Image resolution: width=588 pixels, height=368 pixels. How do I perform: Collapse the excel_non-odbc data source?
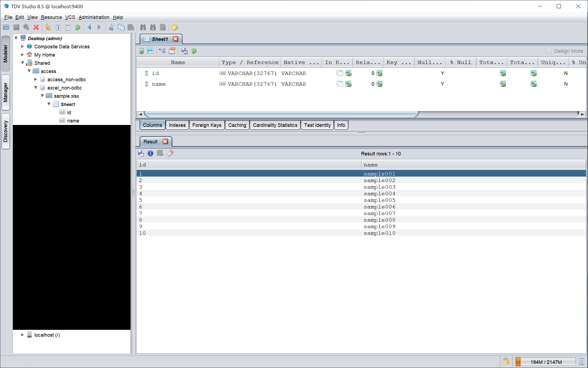click(x=36, y=88)
